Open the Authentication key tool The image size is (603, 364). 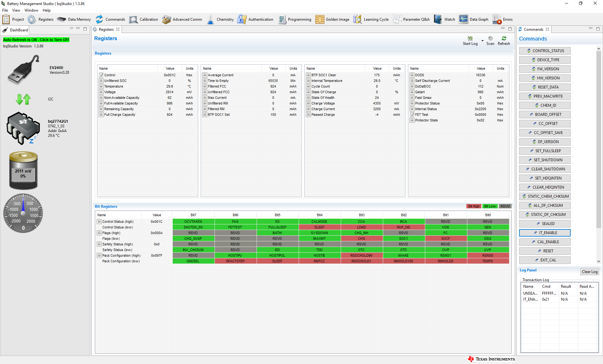255,19
